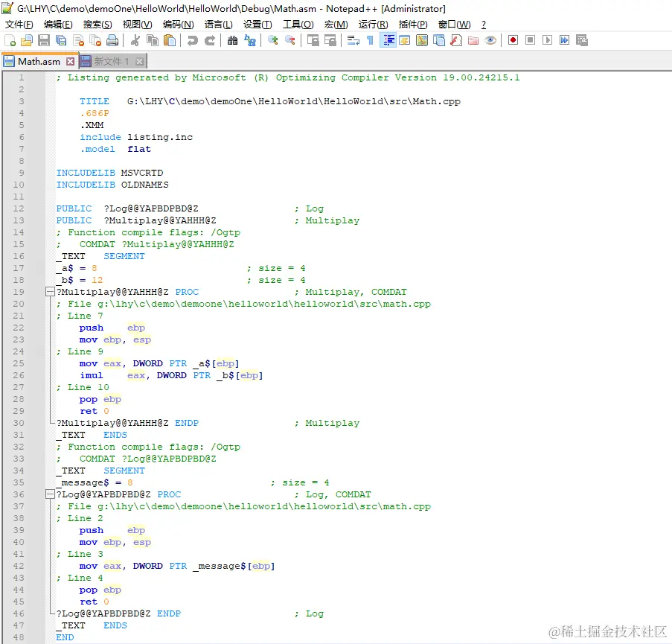
Task: Zoom in on the text
Action: point(272,40)
